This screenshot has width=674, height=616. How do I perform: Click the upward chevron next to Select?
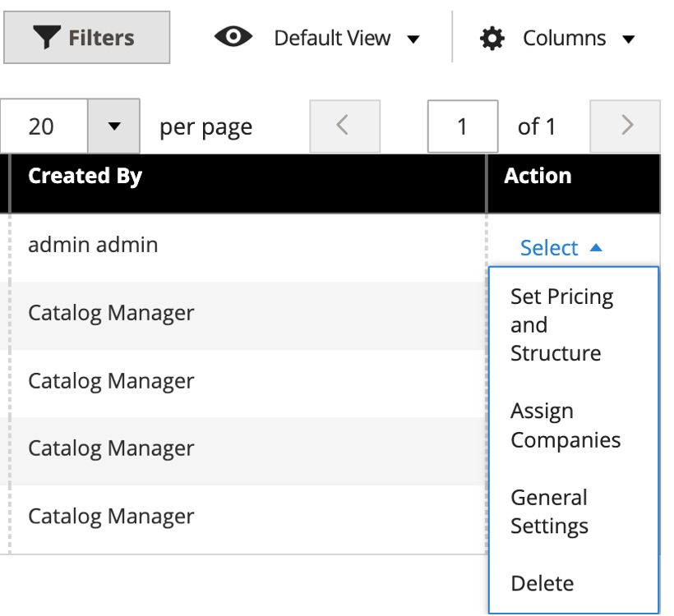click(598, 246)
